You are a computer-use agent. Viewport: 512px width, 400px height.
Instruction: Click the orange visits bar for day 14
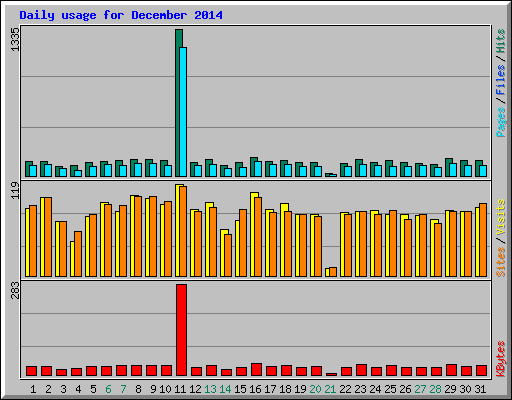(x=228, y=255)
